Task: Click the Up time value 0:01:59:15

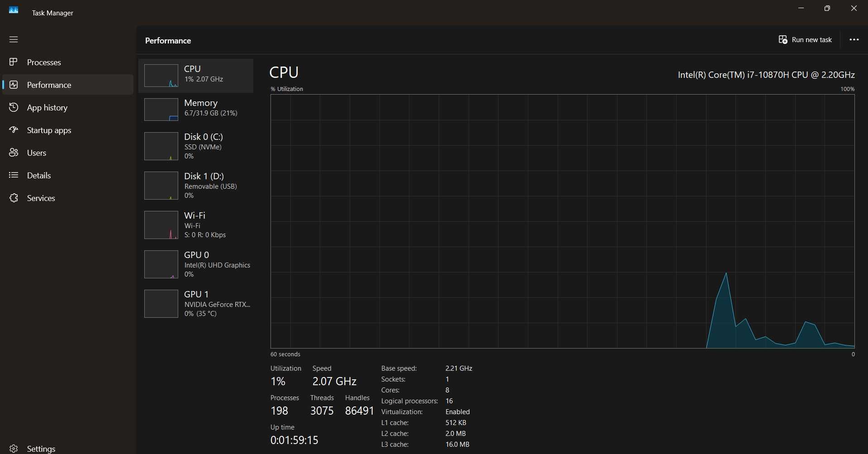Action: click(x=294, y=440)
